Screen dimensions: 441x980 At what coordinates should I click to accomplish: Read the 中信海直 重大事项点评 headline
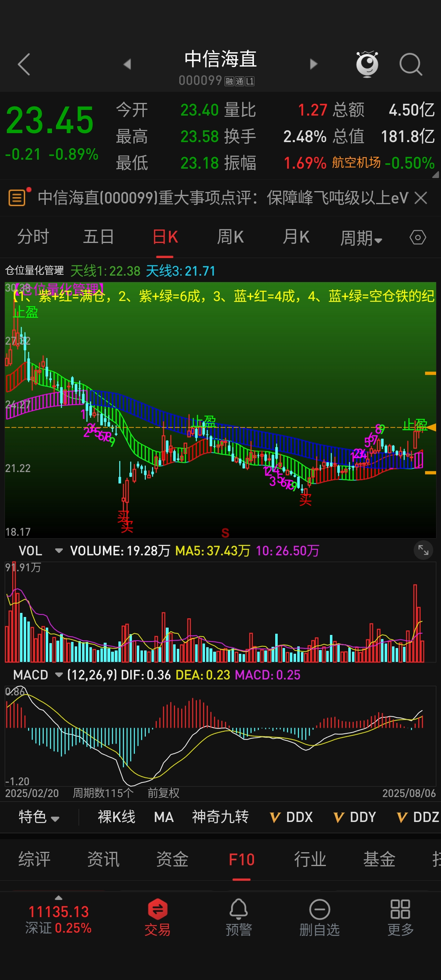(x=223, y=198)
